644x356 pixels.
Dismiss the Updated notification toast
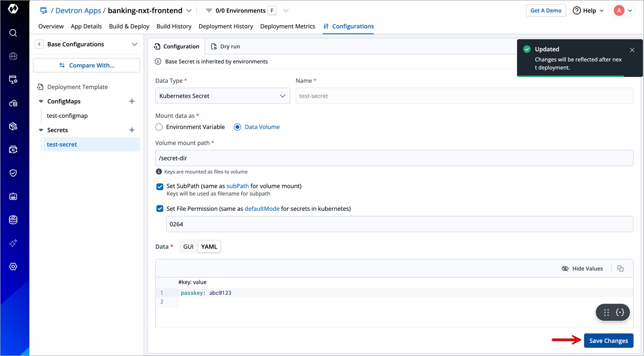[x=632, y=50]
